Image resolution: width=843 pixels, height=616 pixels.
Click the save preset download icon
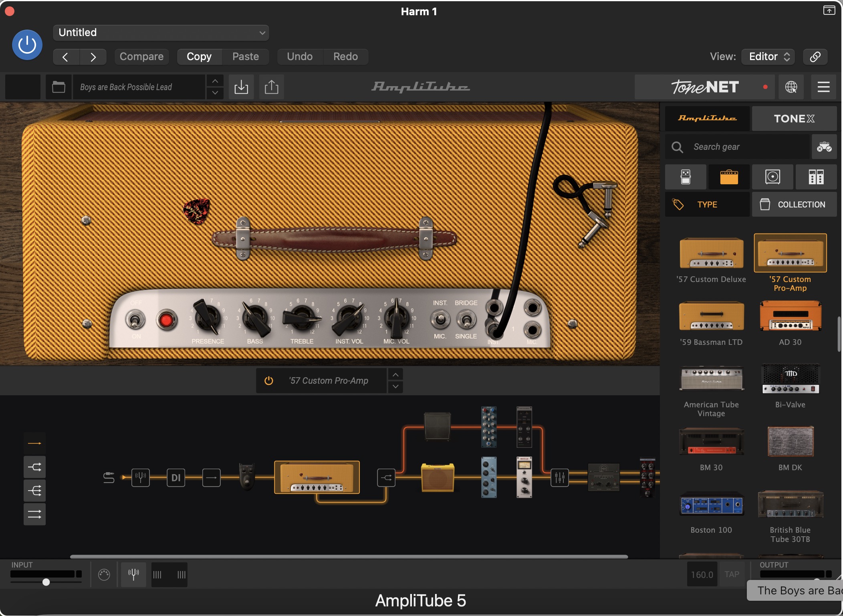pyautogui.click(x=241, y=87)
